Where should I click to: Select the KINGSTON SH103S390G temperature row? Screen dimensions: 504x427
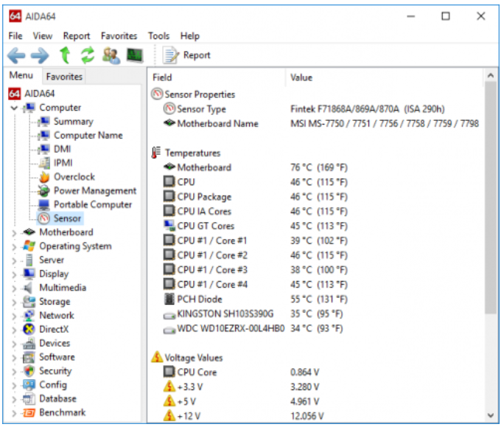pyautogui.click(x=317, y=313)
